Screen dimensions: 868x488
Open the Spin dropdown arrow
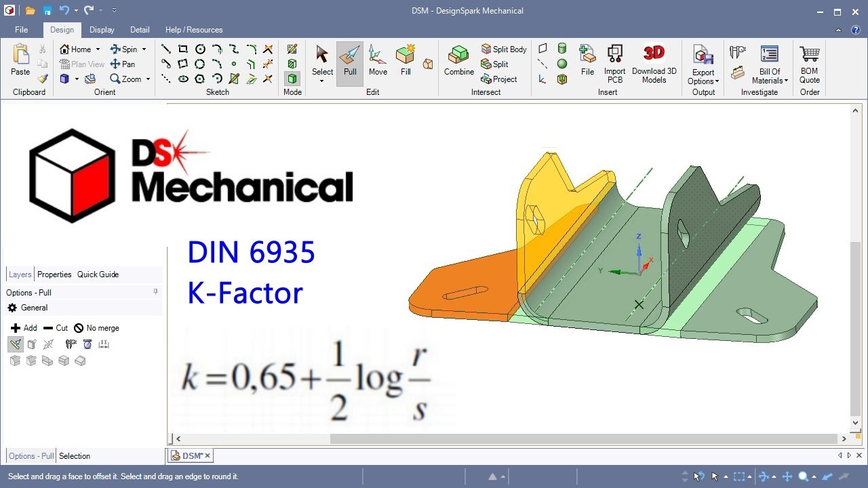(144, 49)
